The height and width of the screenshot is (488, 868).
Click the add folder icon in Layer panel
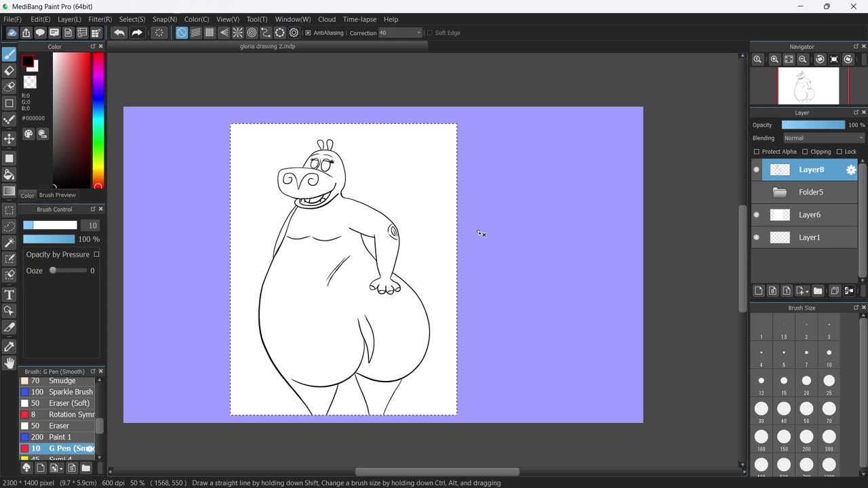[818, 291]
